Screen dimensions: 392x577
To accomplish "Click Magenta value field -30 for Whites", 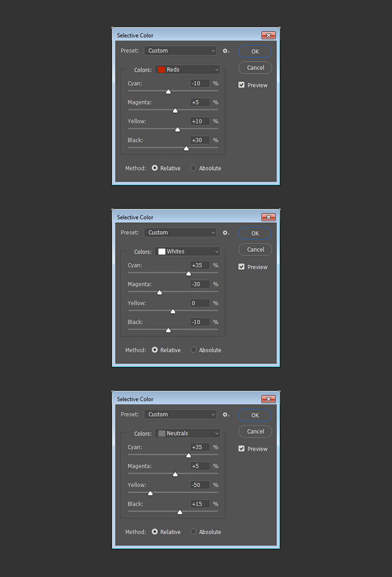I will (200, 284).
